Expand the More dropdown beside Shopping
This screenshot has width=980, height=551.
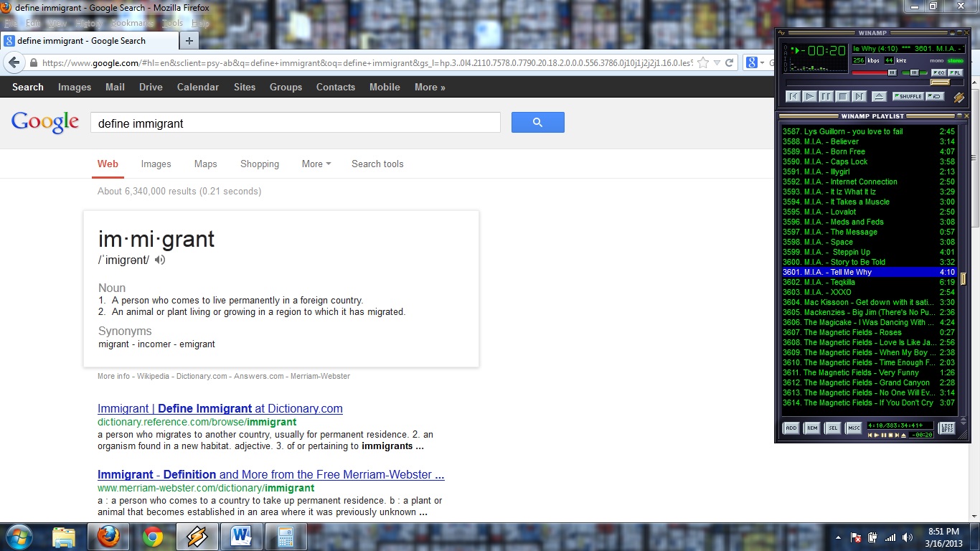[x=316, y=164]
